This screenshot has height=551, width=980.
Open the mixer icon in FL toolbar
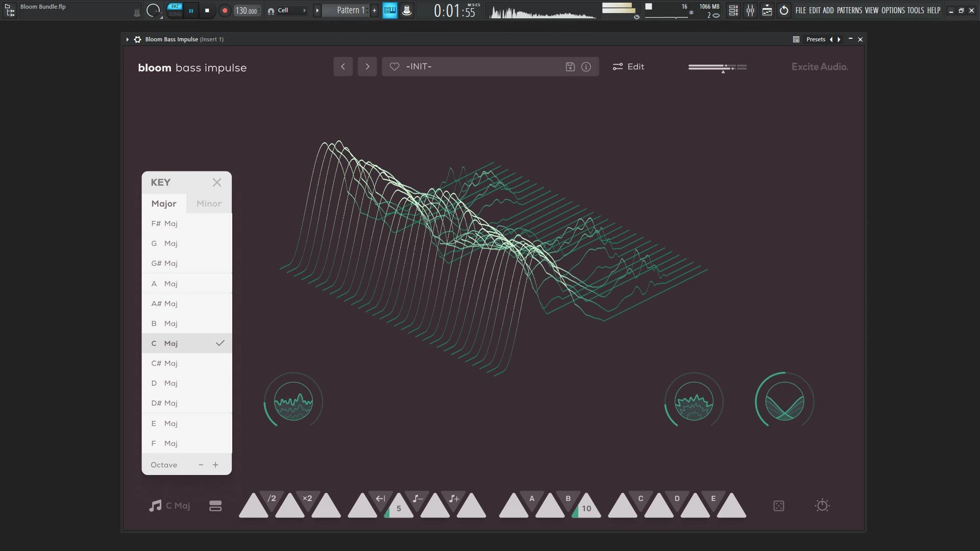point(750,10)
